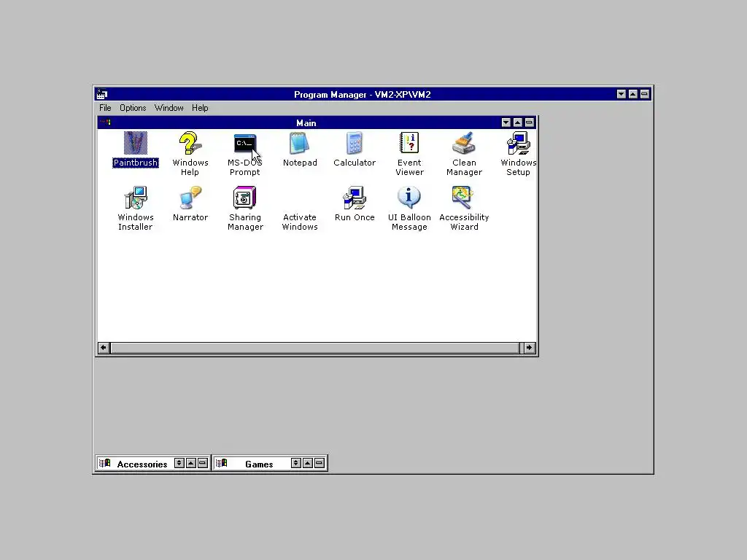This screenshot has width=747, height=560.
Task: Minimize the Program Manager window
Action: (x=622, y=94)
